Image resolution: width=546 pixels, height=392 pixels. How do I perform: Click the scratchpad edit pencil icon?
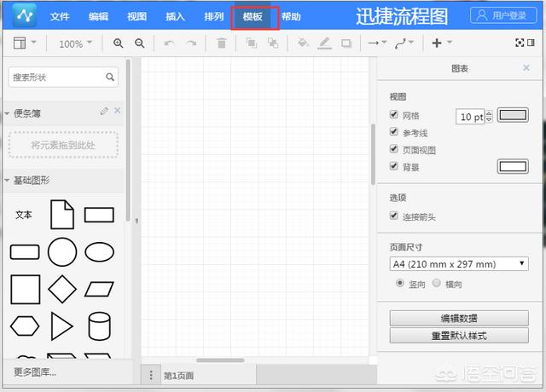point(104,111)
